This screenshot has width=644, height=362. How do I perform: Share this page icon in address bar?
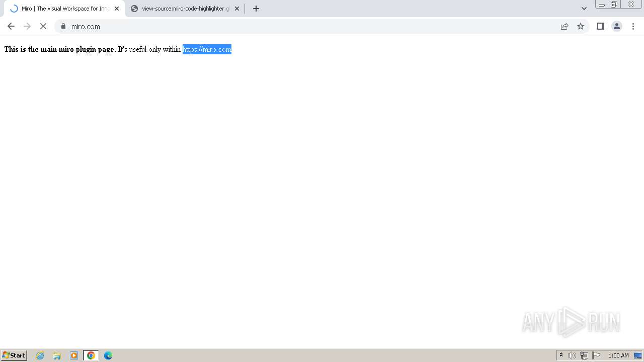click(x=565, y=26)
